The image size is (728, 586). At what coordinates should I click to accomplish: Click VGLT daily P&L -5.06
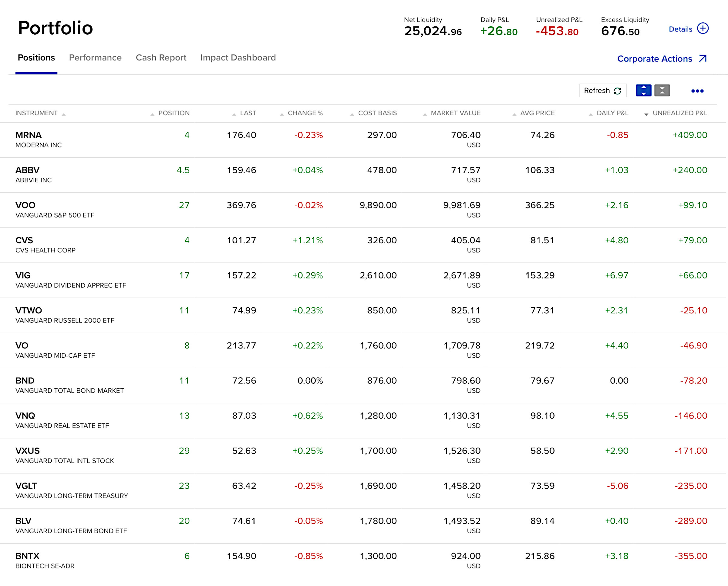click(618, 486)
